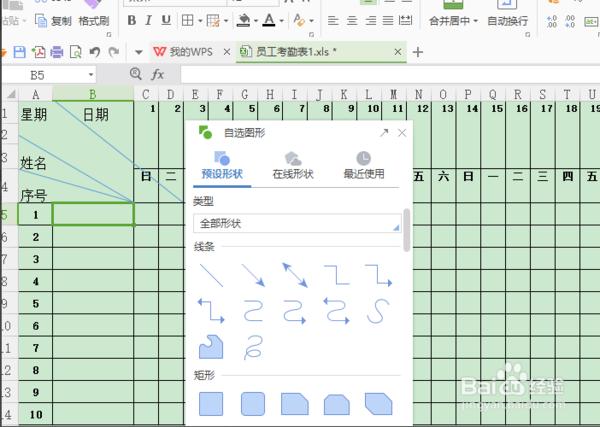Viewport: 600px width, 427px height.
Task: Select the curve line shape
Action: point(378,311)
